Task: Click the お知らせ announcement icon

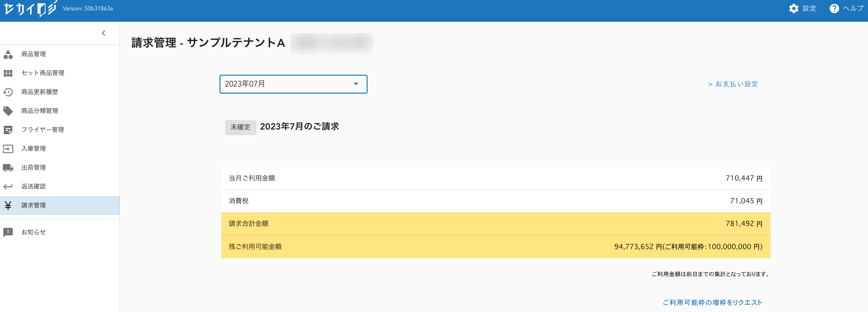Action: point(8,233)
